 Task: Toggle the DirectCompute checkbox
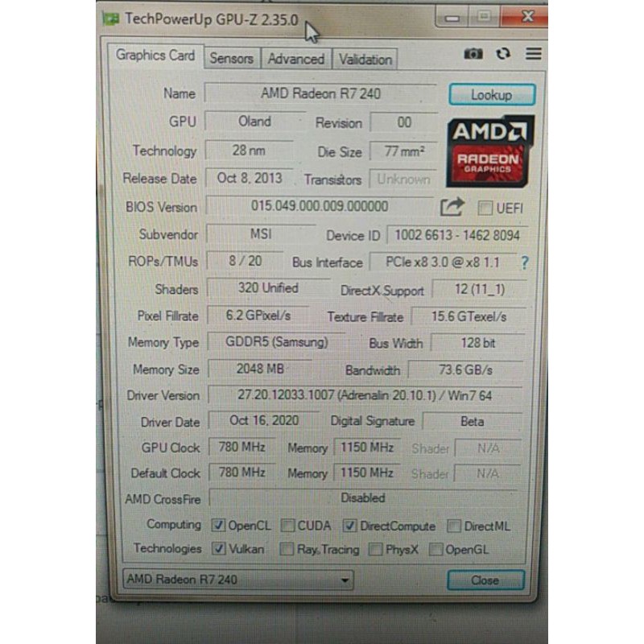tap(349, 526)
